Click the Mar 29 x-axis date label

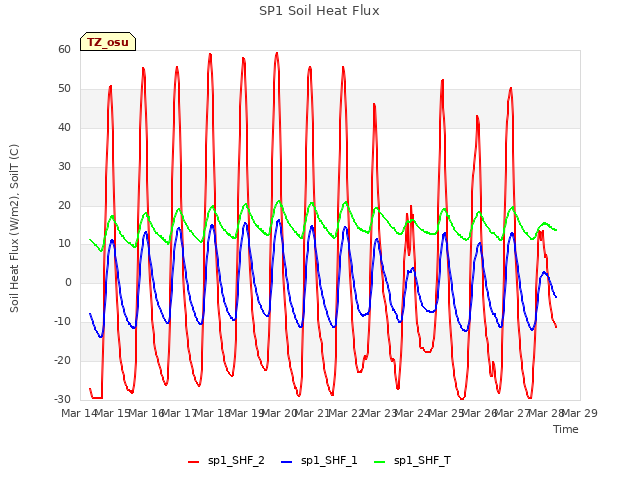point(580,413)
